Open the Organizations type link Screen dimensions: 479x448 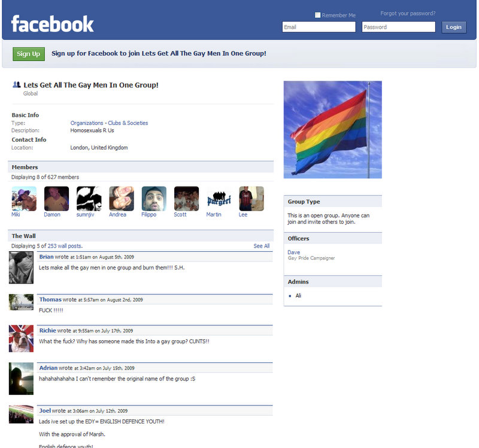tap(87, 123)
